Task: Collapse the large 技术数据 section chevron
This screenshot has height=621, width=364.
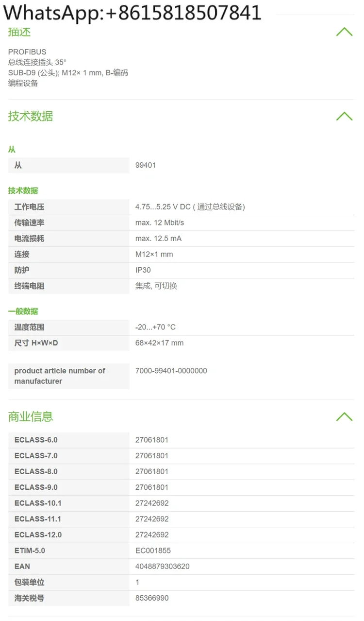Action: [x=344, y=116]
